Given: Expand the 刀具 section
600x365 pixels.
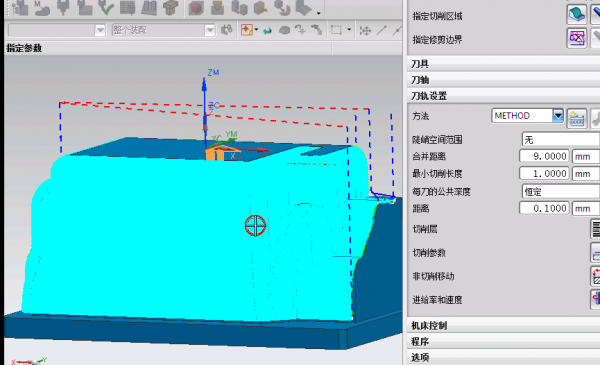Looking at the screenshot, I should 504,64.
